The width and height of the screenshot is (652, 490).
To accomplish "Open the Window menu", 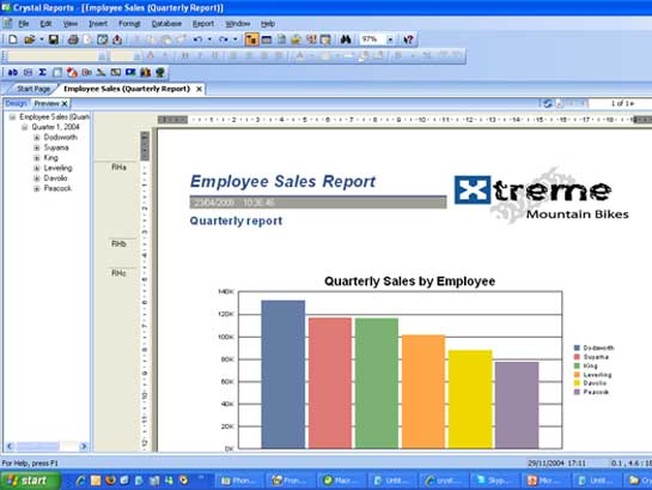I will (x=237, y=24).
